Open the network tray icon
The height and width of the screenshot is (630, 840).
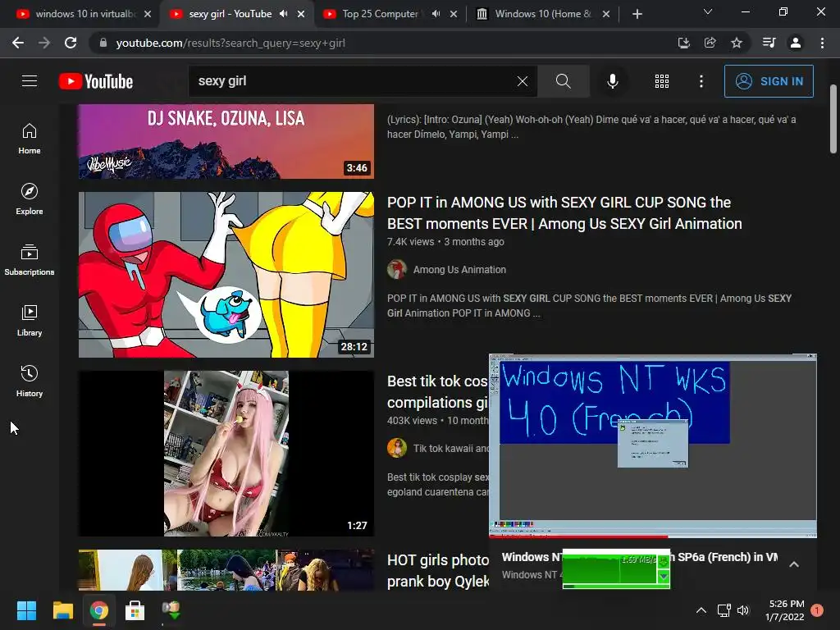[x=724, y=610]
